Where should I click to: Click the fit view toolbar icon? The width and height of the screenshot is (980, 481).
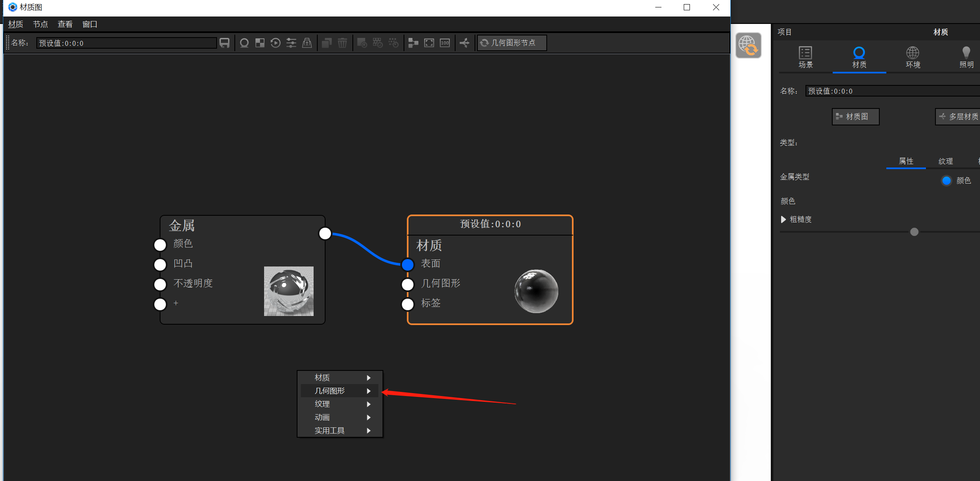pyautogui.click(x=429, y=42)
